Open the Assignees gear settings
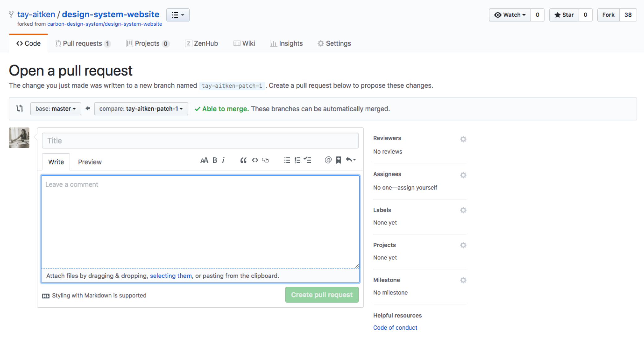644x339 pixels. [x=463, y=175]
